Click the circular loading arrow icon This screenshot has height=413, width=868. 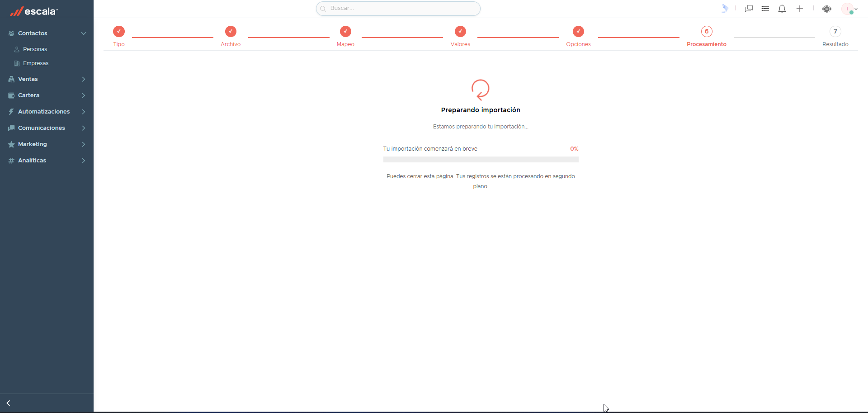(481, 90)
